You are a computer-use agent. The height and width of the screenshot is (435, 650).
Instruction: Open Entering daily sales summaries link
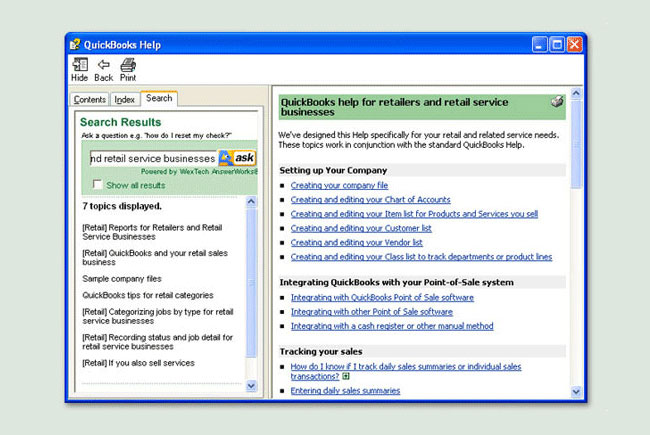(x=345, y=391)
